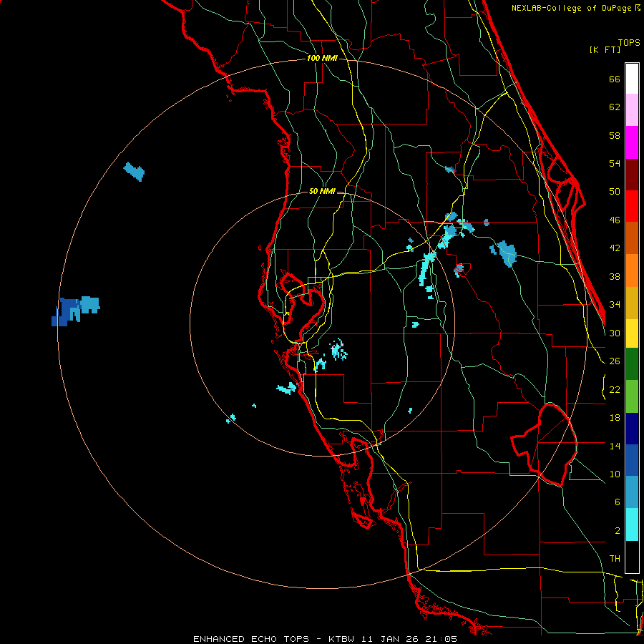The height and width of the screenshot is (644, 644).
Task: Pick the dark green legend color band
Action: [x=632, y=364]
